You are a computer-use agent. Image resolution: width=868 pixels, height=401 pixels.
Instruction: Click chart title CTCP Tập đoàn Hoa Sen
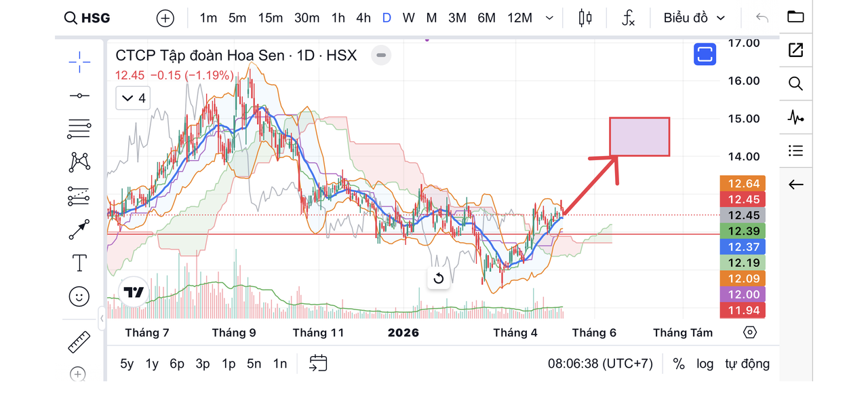200,56
